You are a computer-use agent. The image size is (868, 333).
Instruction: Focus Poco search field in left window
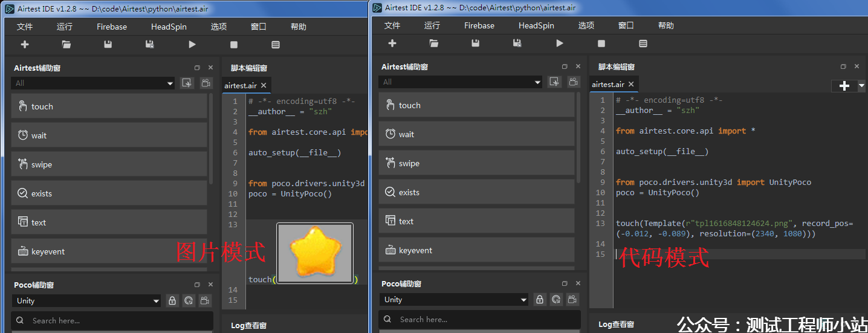(112, 321)
